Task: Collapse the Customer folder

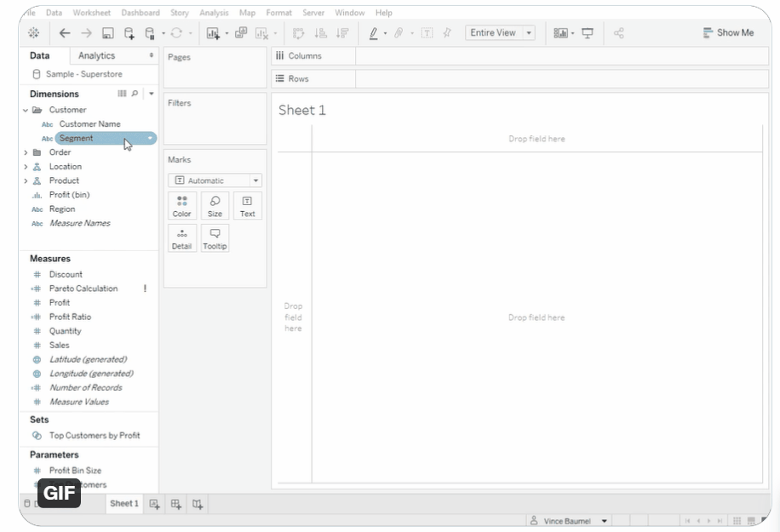Action: [x=26, y=110]
